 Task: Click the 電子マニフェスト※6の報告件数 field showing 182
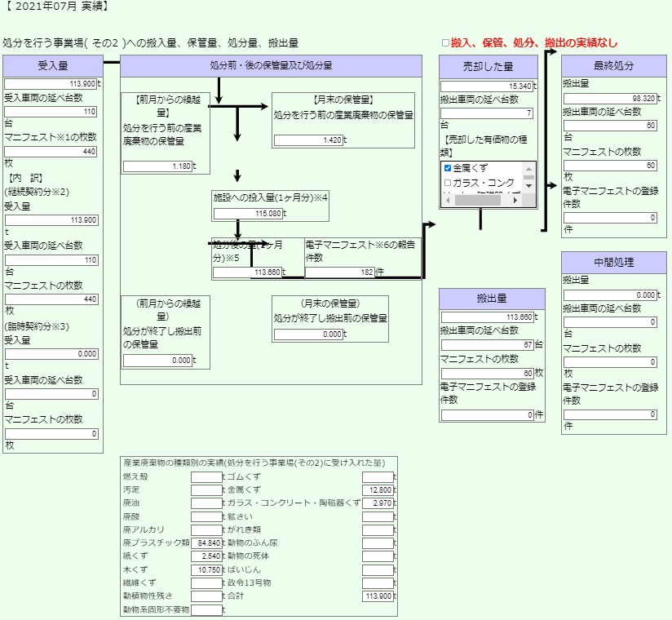tap(340, 272)
